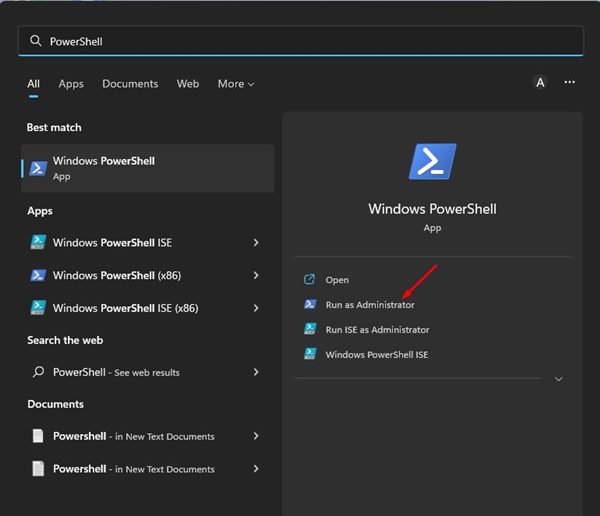Screen dimensions: 600x516
Task: Open the three-dot more options menu
Action: [570, 83]
